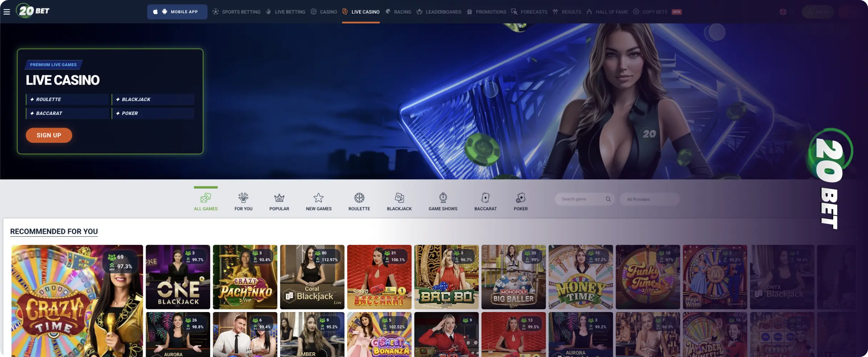Open the One Blackjack game thumbnail
This screenshot has width=868, height=357.
(x=178, y=277)
